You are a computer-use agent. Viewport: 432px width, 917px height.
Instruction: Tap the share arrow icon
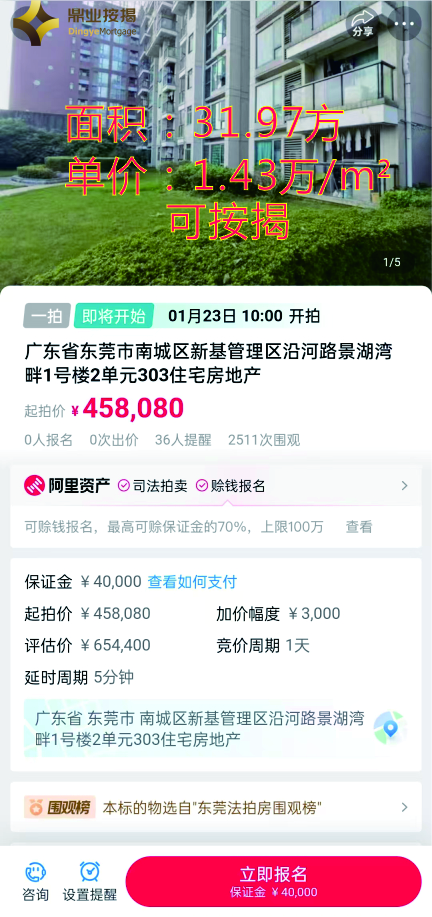tap(362, 23)
